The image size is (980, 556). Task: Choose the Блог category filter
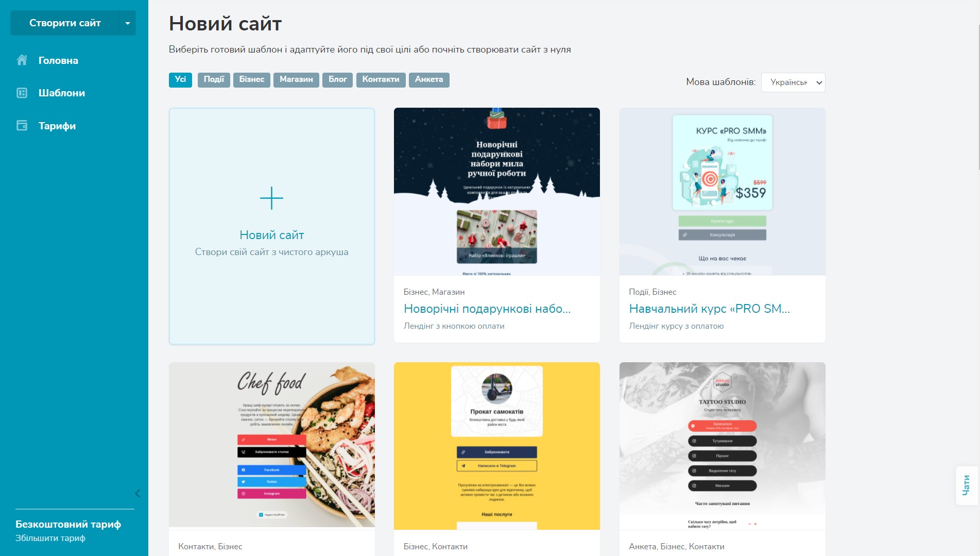click(x=338, y=79)
